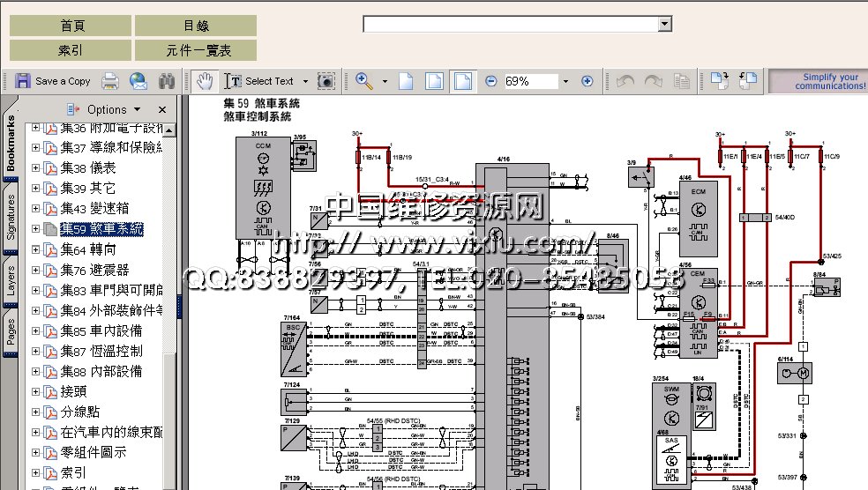The width and height of the screenshot is (868, 490).
Task: Select the Zoom In magnifier tool
Action: [x=363, y=81]
